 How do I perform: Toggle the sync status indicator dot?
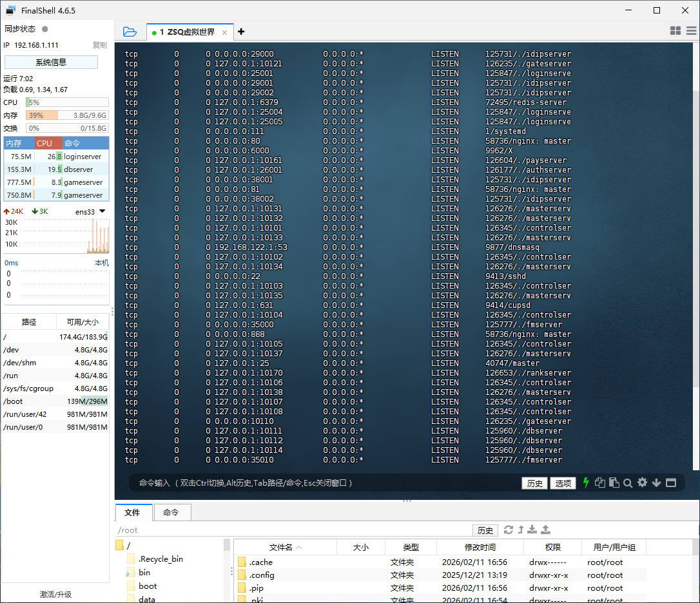(x=45, y=29)
